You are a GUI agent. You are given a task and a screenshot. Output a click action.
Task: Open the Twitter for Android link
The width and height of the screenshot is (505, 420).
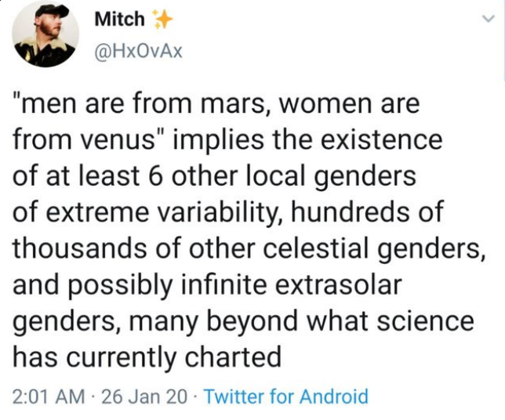coord(285,396)
